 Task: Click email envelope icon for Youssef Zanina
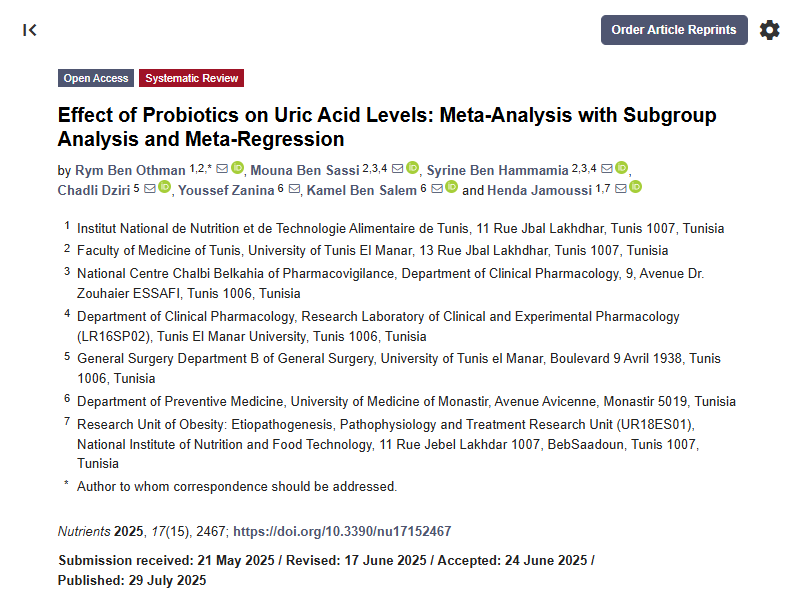[295, 188]
